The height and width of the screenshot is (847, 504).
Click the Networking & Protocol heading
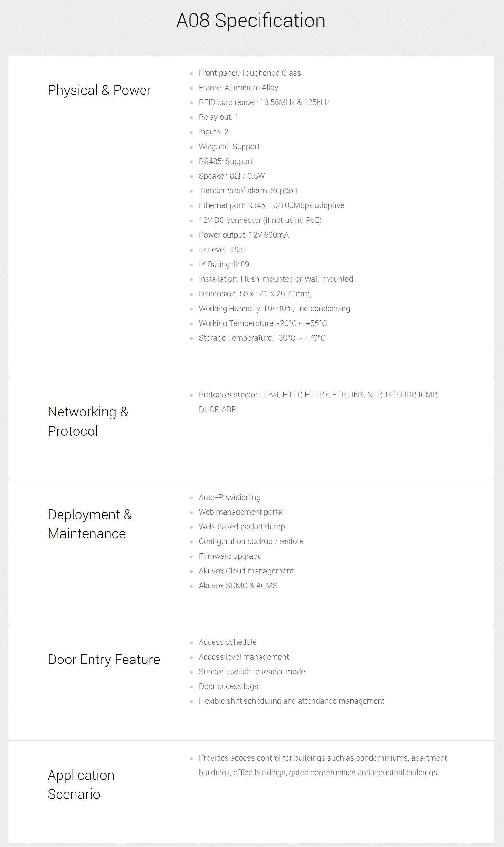[x=88, y=421]
